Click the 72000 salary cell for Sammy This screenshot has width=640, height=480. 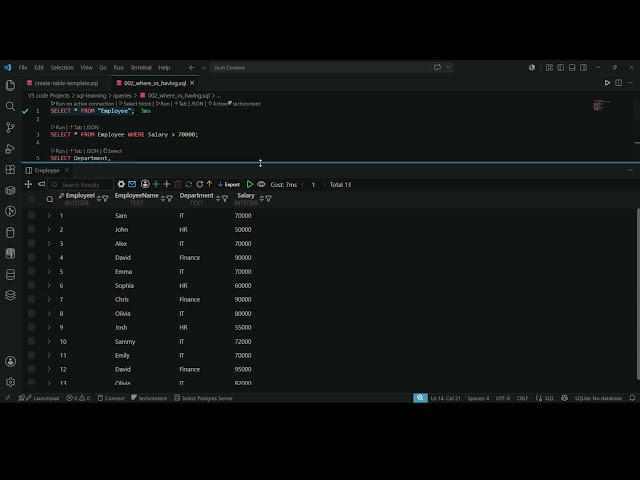[x=243, y=341]
